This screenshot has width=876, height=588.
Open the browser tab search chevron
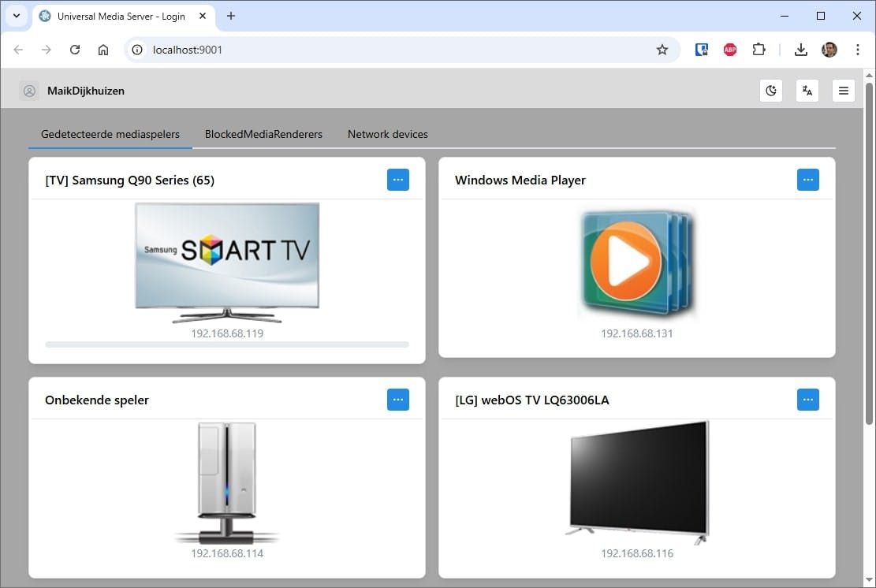[17, 16]
